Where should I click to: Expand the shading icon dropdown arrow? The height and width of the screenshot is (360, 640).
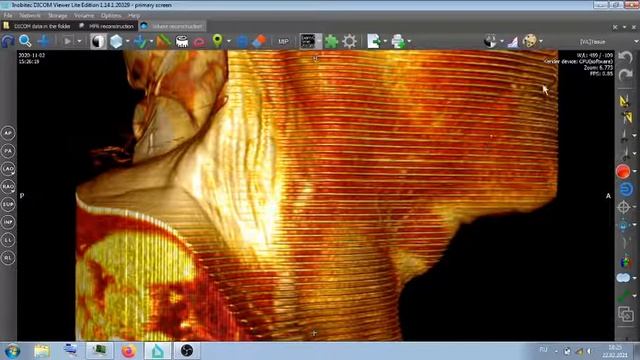(502, 41)
